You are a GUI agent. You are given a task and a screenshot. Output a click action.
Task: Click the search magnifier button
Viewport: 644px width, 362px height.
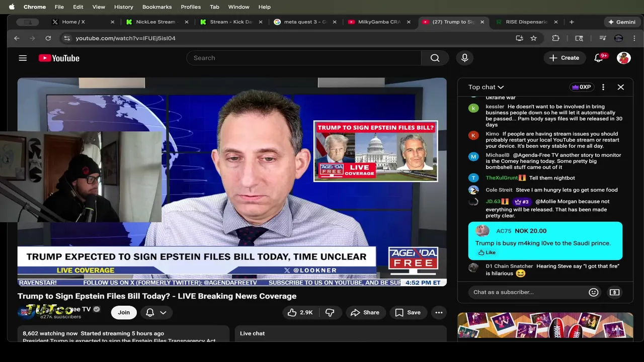pyautogui.click(x=435, y=58)
